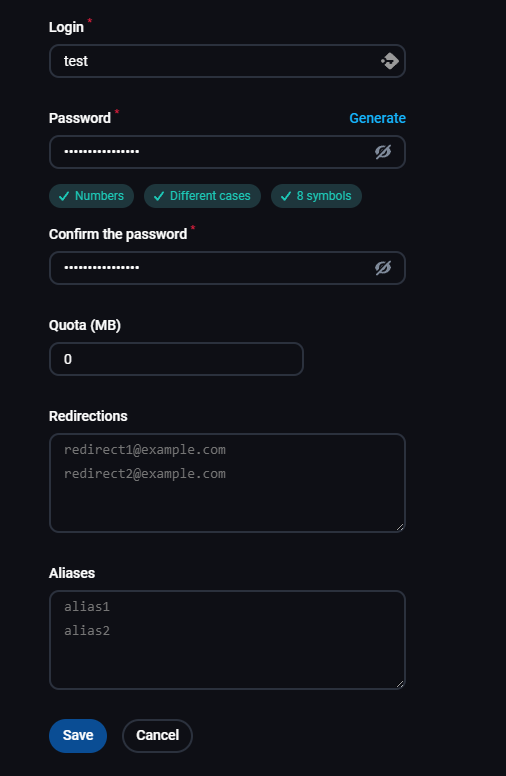506x776 pixels.
Task: Click the checkmark icon beside Different cases
Action: [159, 196]
